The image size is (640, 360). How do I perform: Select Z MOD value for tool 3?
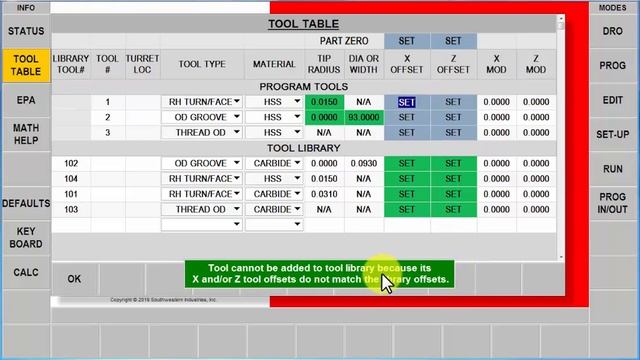[x=536, y=133]
